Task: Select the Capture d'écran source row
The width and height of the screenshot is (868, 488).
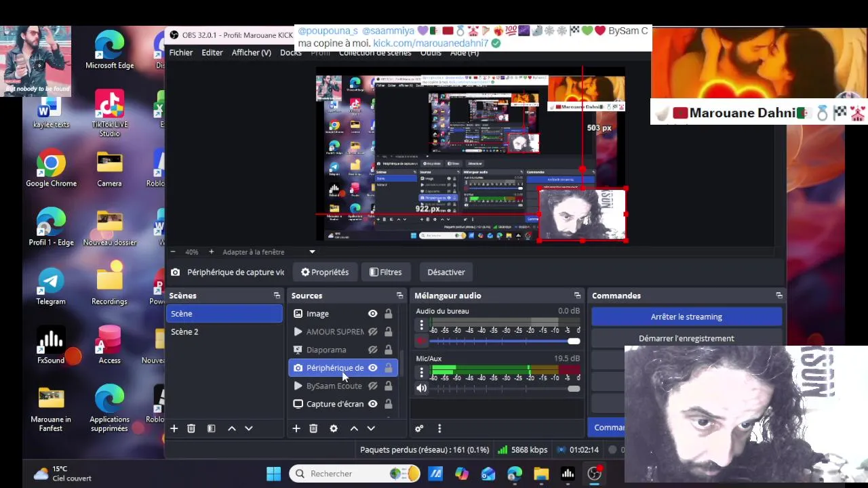Action: click(343, 404)
